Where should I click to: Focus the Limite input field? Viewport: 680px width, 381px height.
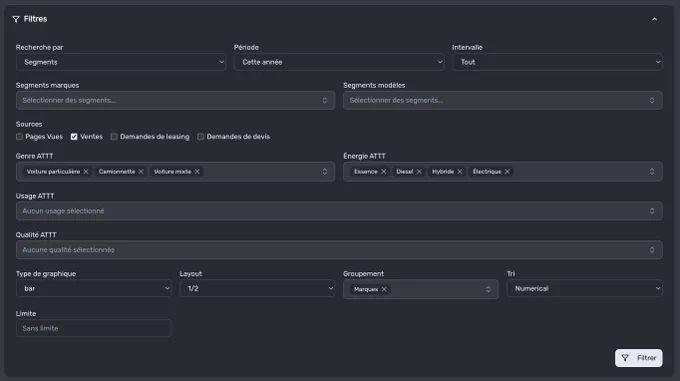pos(94,328)
